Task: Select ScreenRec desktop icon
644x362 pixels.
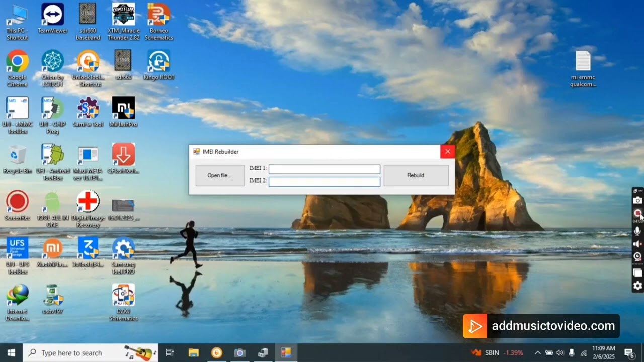Action: pyautogui.click(x=17, y=206)
